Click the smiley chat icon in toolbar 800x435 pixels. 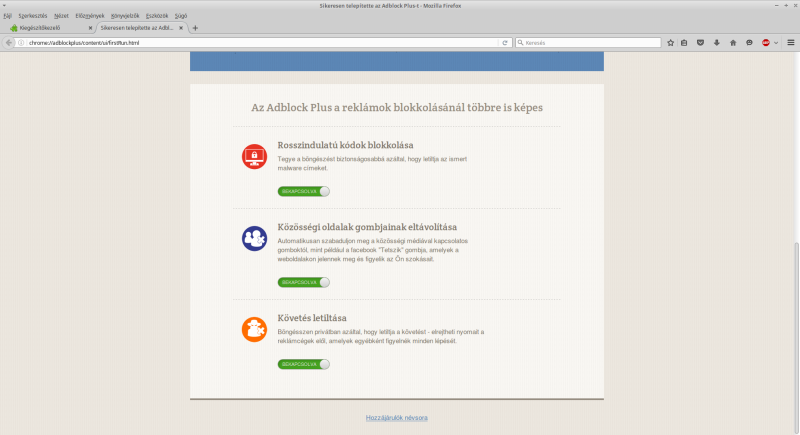(749, 43)
